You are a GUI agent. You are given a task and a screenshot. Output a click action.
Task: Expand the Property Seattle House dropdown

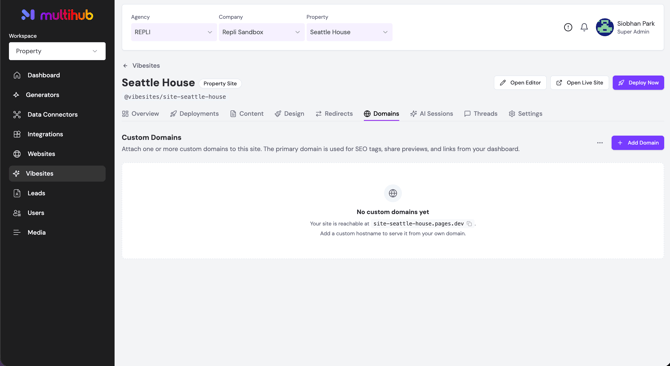tap(349, 32)
